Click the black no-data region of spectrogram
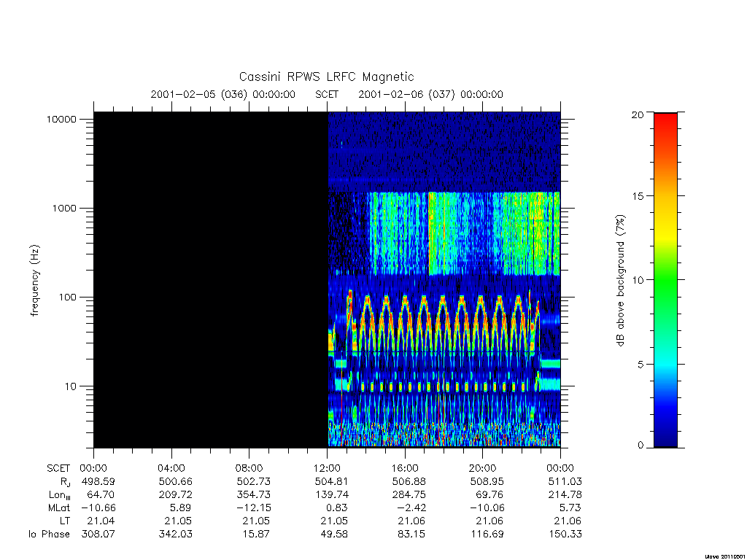Image resolution: width=747 pixels, height=560 pixels. (x=211, y=279)
